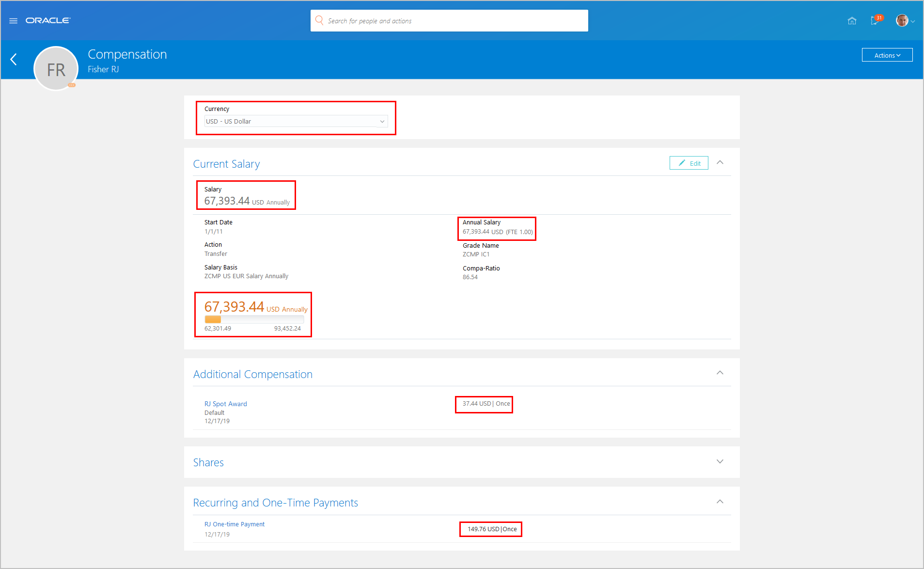This screenshot has width=924, height=569.
Task: Go back using the left arrow
Action: (x=14, y=60)
